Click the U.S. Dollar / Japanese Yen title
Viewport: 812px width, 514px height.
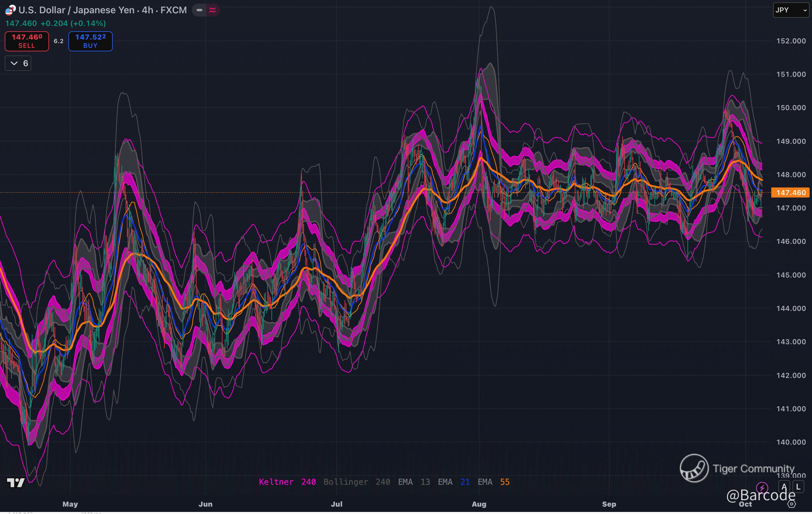tap(76, 10)
